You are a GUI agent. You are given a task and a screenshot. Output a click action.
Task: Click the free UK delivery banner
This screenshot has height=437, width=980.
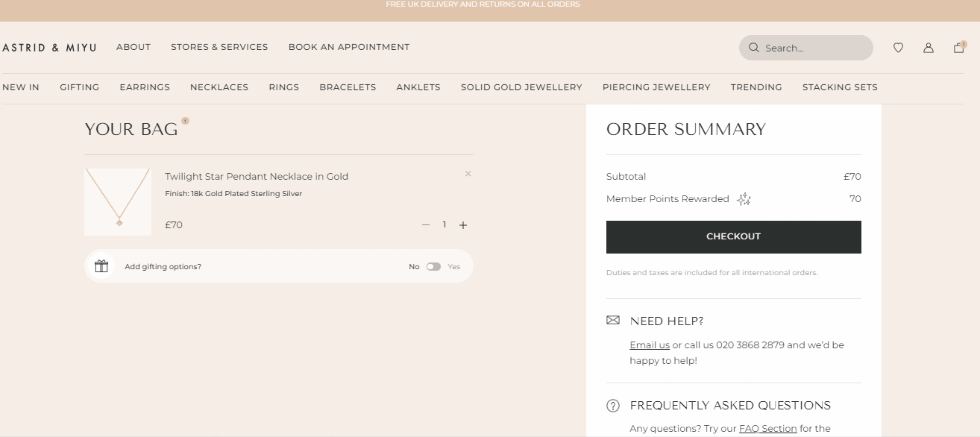[x=483, y=4]
